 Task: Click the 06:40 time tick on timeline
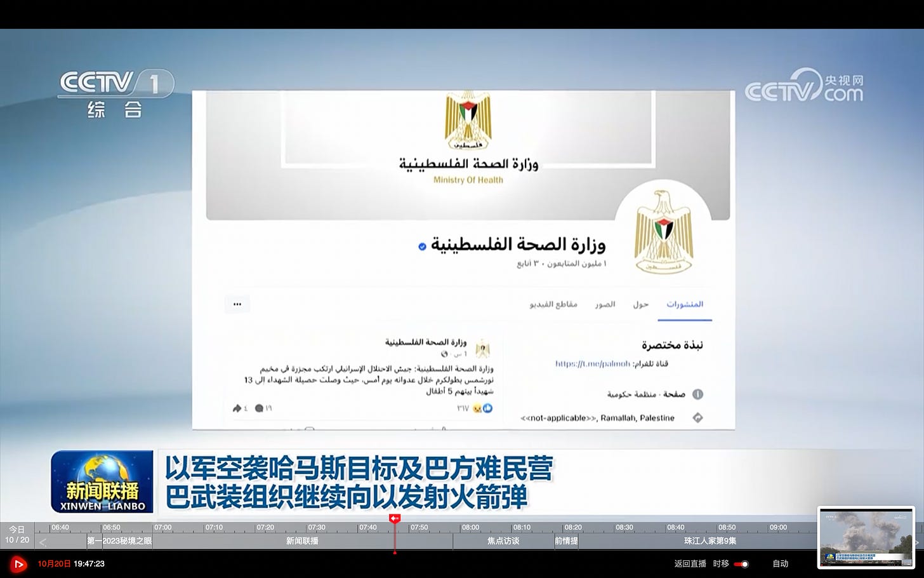point(60,528)
